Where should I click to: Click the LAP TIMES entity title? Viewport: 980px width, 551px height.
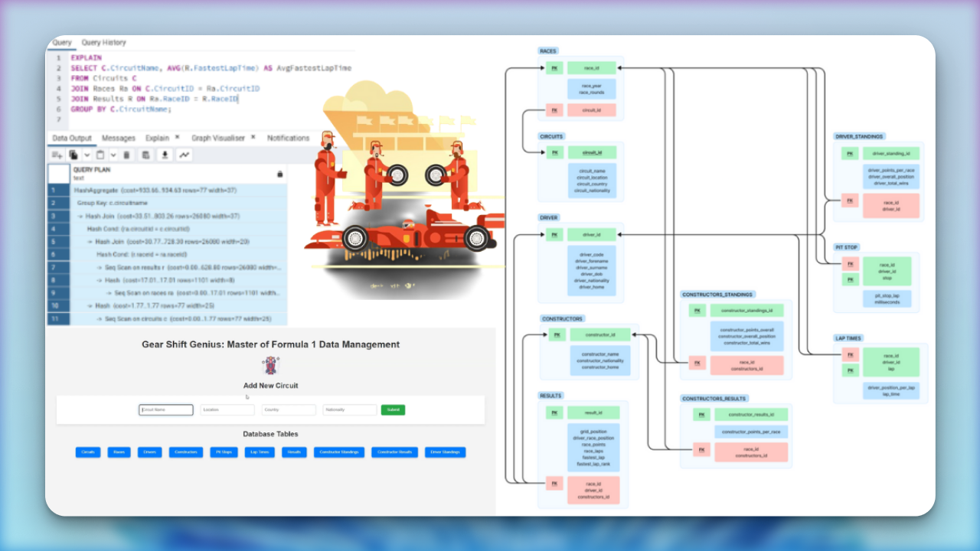(848, 337)
